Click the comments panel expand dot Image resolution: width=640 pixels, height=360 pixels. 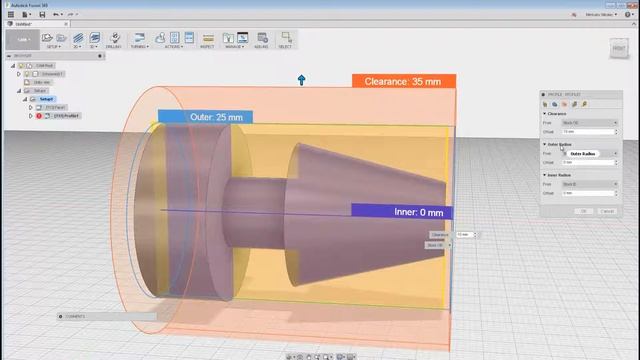coord(60,316)
